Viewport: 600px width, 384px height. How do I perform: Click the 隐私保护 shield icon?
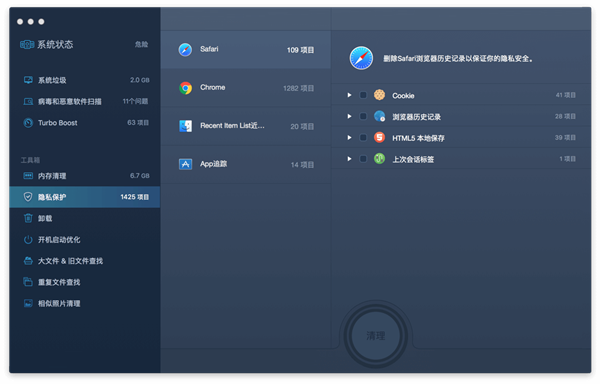[x=28, y=197]
